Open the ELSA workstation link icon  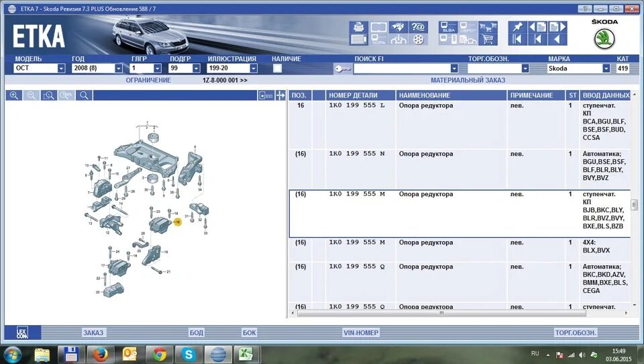[448, 27]
